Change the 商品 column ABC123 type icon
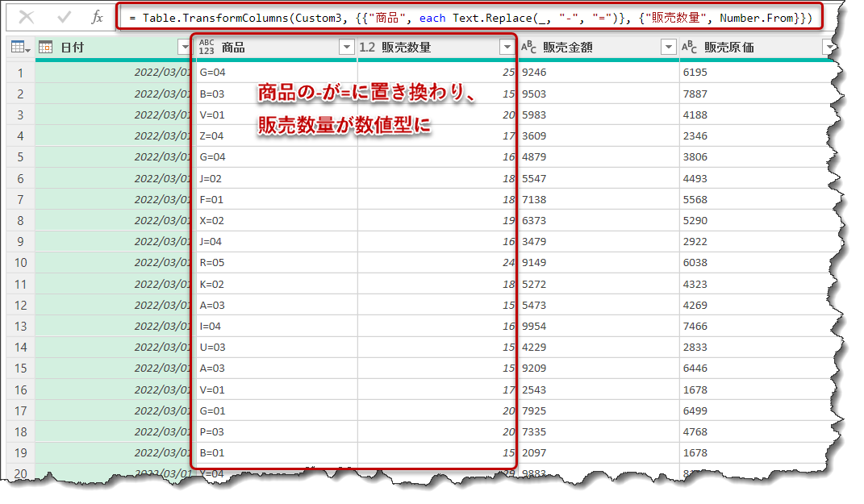 207,48
